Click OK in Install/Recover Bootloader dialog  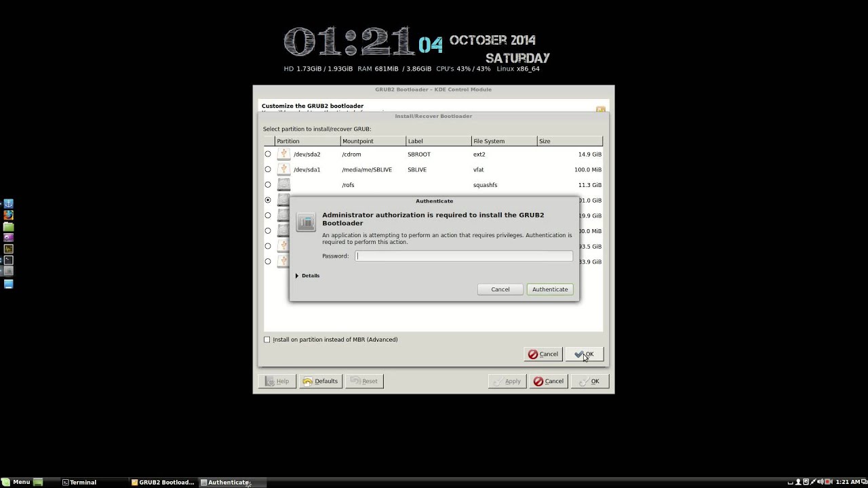(x=585, y=354)
